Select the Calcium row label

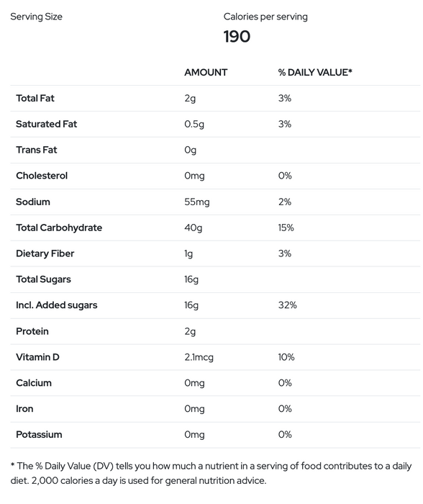click(34, 383)
